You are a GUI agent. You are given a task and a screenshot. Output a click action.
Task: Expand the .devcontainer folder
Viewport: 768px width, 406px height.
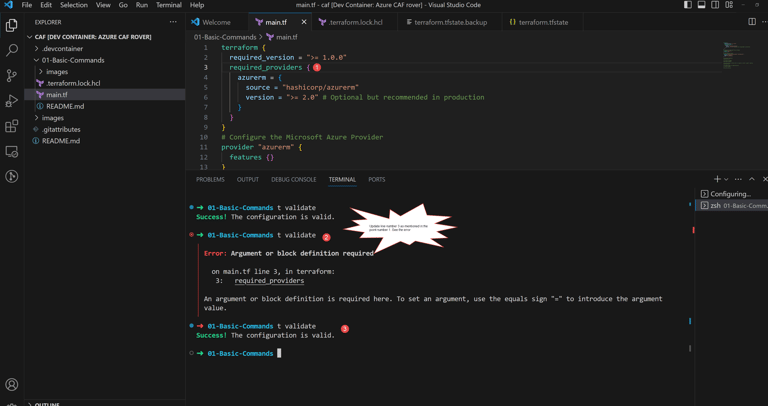click(37, 49)
